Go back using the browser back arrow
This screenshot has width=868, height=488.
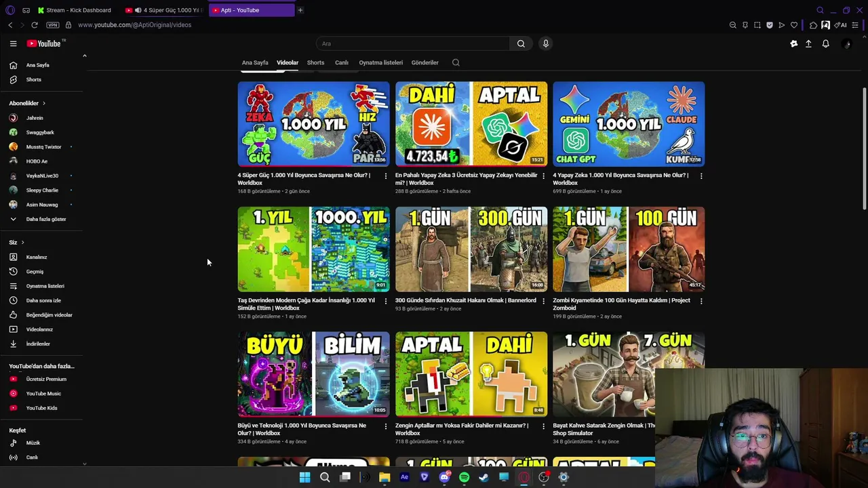10,25
